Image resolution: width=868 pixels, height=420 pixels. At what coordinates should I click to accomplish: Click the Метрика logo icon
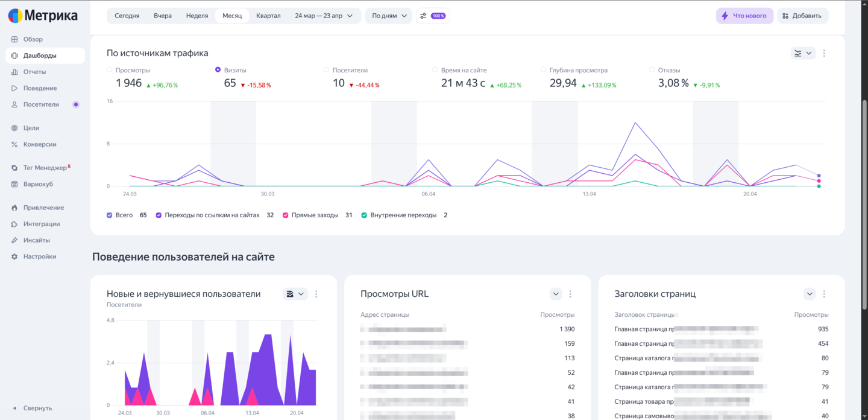(15, 16)
